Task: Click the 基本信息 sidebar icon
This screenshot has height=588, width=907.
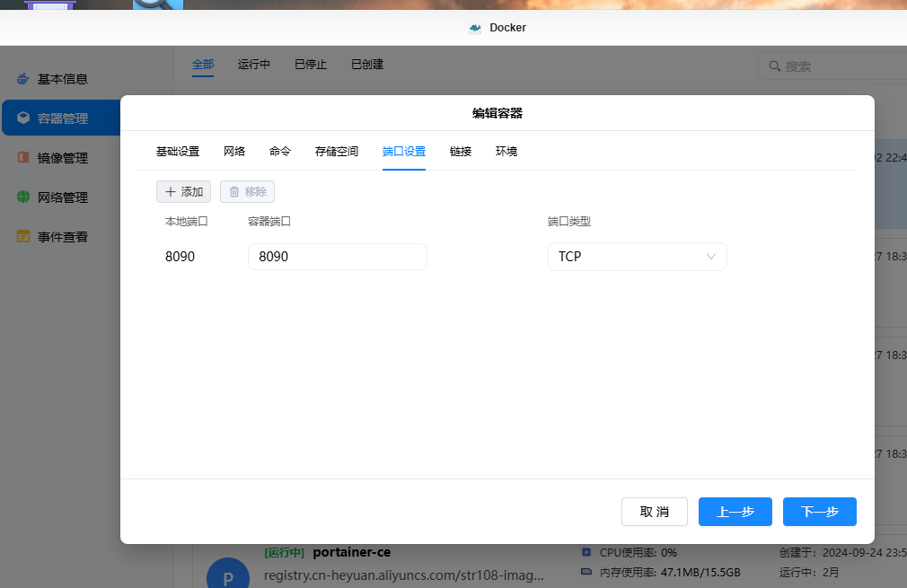Action: point(23,79)
